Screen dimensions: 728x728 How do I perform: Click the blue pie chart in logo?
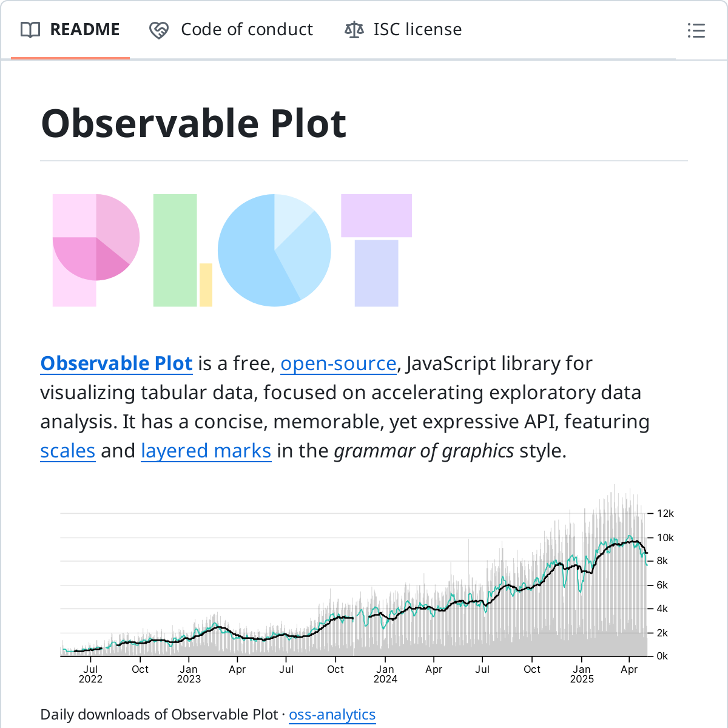(x=274, y=250)
